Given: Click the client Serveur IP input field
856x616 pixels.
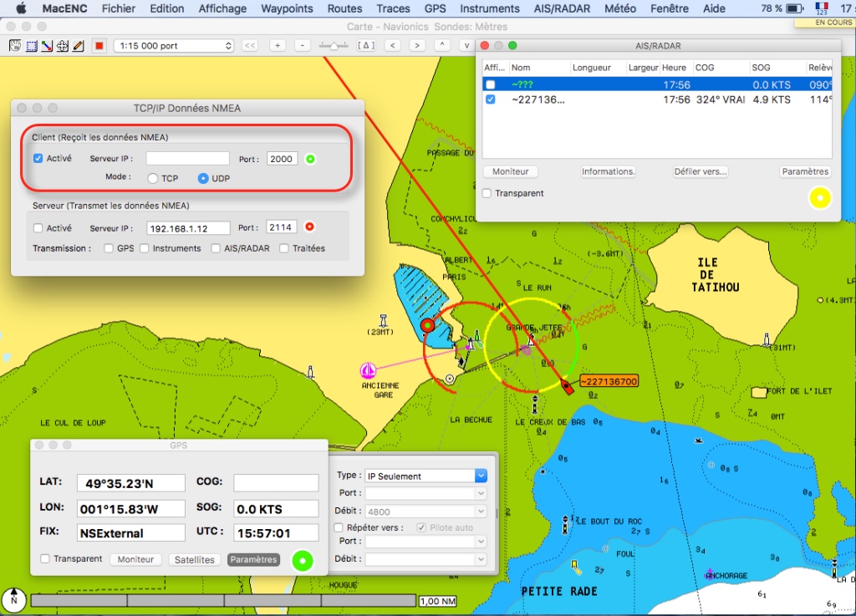Looking at the screenshot, I should pyautogui.click(x=187, y=159).
